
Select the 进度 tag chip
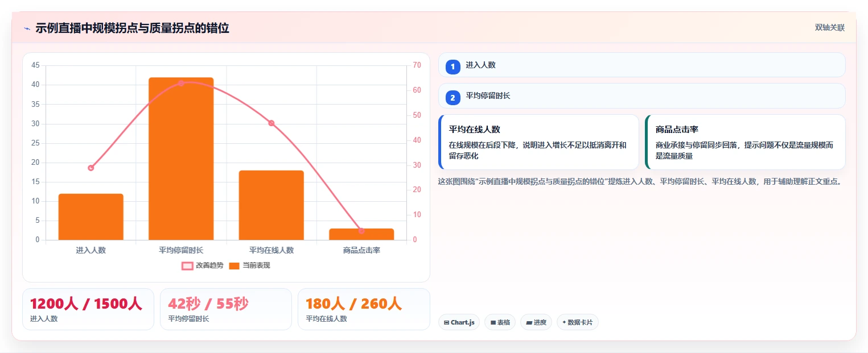(x=536, y=322)
